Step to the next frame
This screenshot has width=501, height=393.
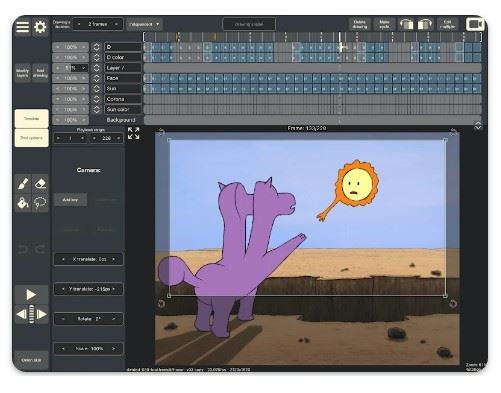42,314
